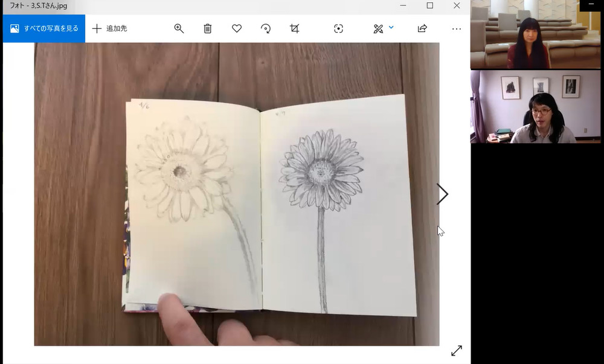604x364 pixels.
Task: Rotate the photo using the rotate icon
Action: pos(266,28)
